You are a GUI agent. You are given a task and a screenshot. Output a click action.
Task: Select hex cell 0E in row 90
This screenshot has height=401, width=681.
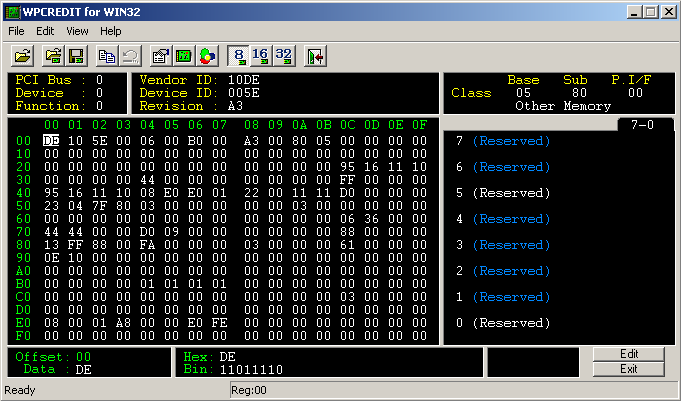pyautogui.click(x=51, y=258)
